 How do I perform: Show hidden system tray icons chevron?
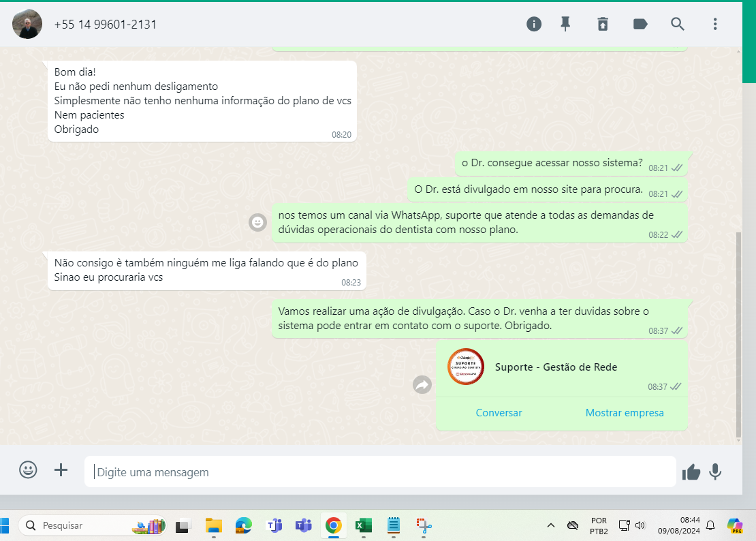coord(551,525)
